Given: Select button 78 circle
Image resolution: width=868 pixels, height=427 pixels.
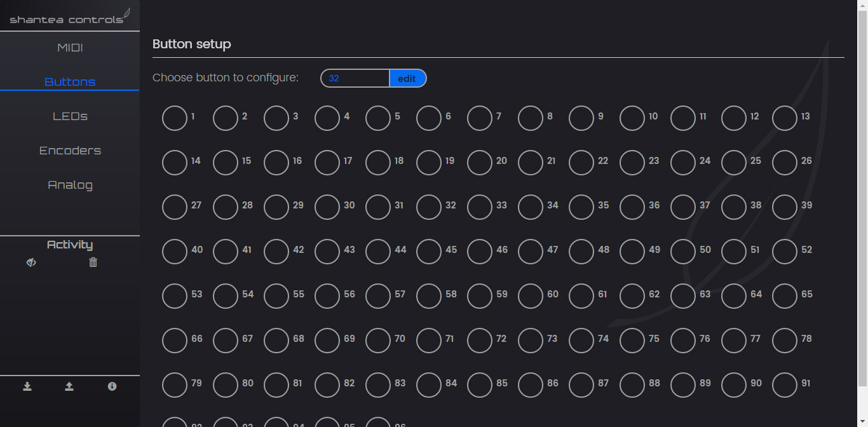Looking at the screenshot, I should tap(785, 341).
